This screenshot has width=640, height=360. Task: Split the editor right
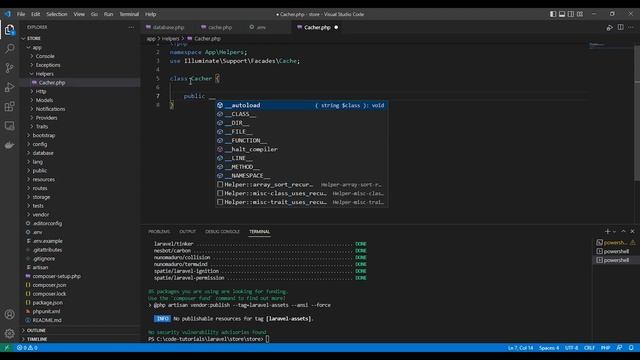[620, 27]
